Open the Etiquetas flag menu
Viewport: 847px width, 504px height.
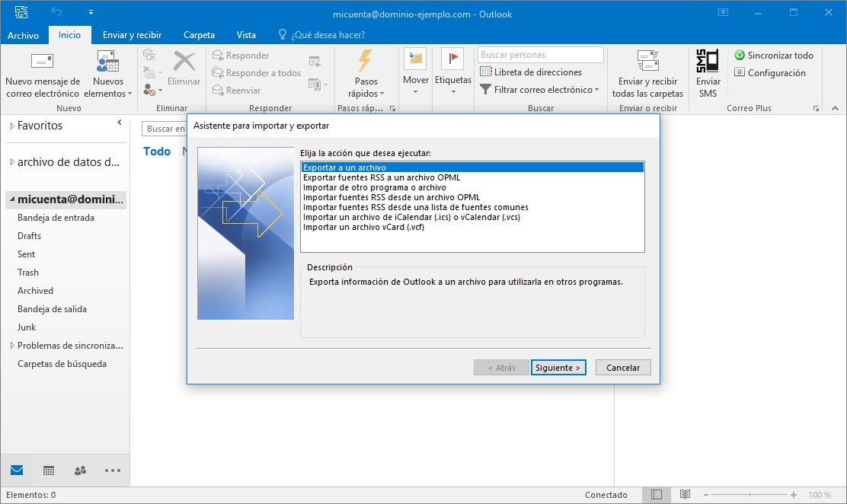point(452,73)
